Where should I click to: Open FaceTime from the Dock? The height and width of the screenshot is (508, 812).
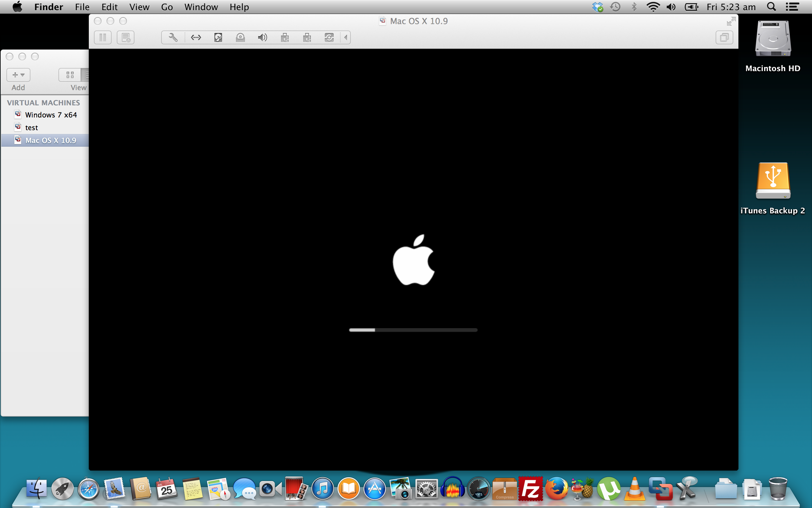271,489
